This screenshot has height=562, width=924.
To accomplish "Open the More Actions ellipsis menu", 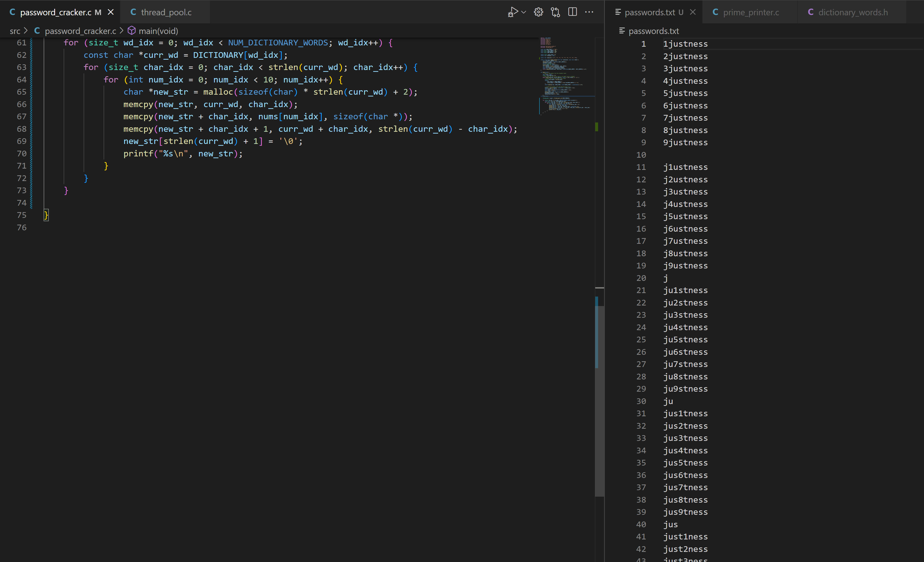I will tap(589, 12).
